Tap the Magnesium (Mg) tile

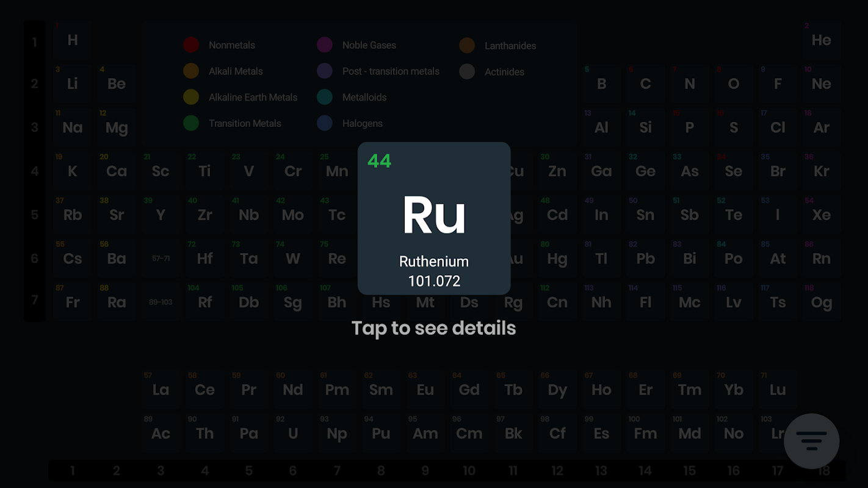coord(117,127)
